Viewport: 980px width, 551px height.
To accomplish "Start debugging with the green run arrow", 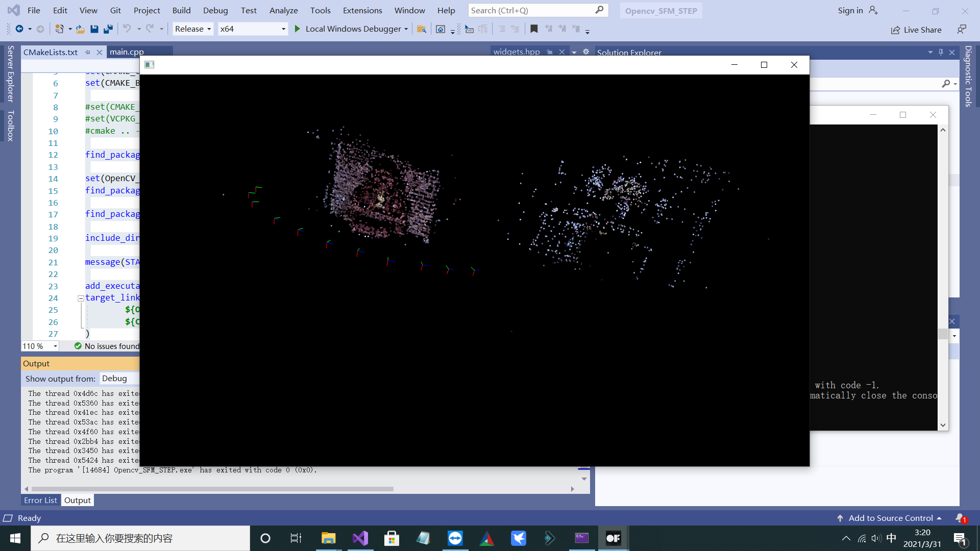I will click(x=298, y=29).
